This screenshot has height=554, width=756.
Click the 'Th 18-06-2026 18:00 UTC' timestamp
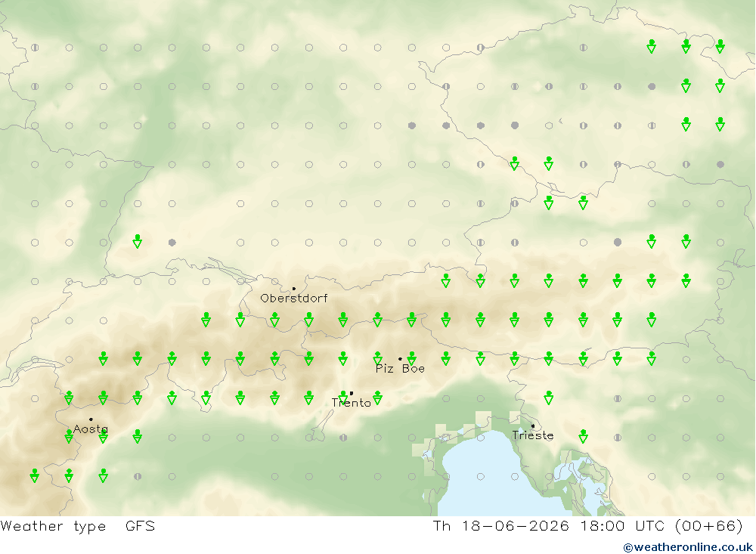pos(548,526)
